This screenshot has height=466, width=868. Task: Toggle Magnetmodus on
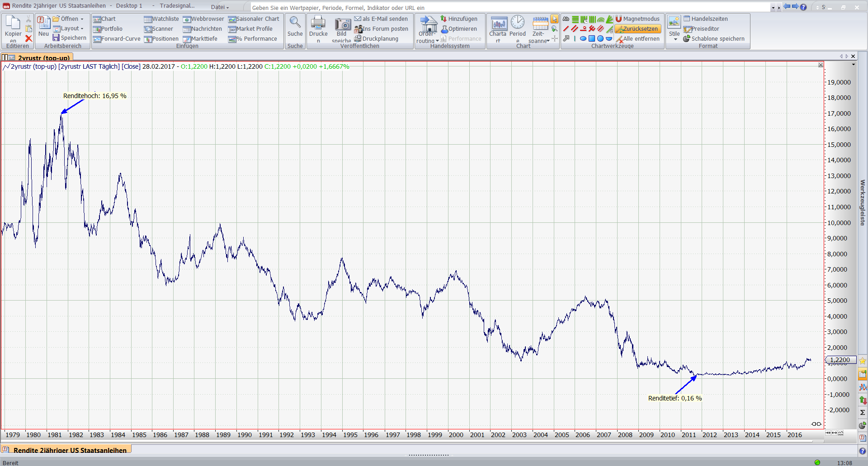[x=637, y=19]
